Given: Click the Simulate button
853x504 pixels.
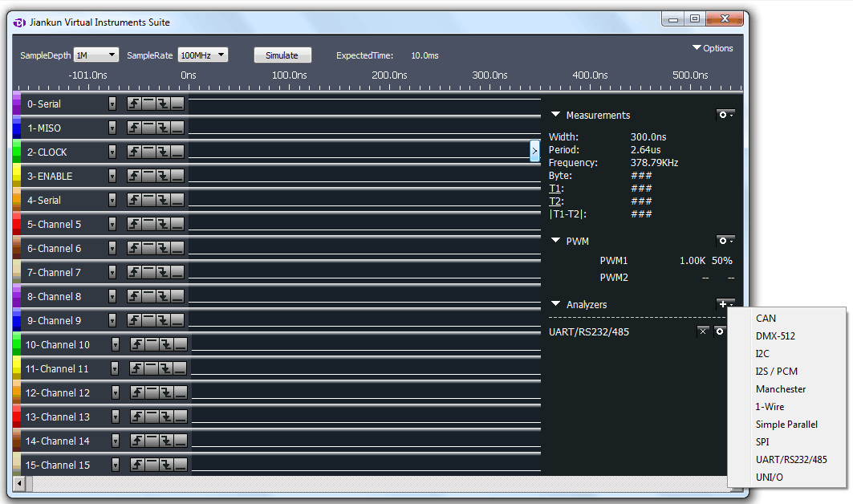Looking at the screenshot, I should coord(282,55).
